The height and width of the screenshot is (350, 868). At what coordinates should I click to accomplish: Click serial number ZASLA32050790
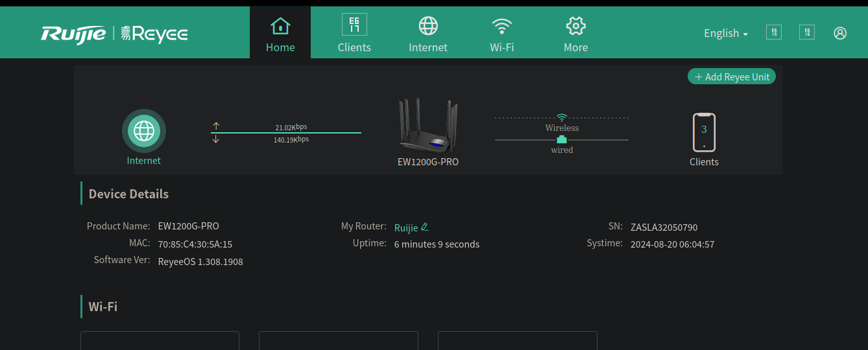point(664,227)
